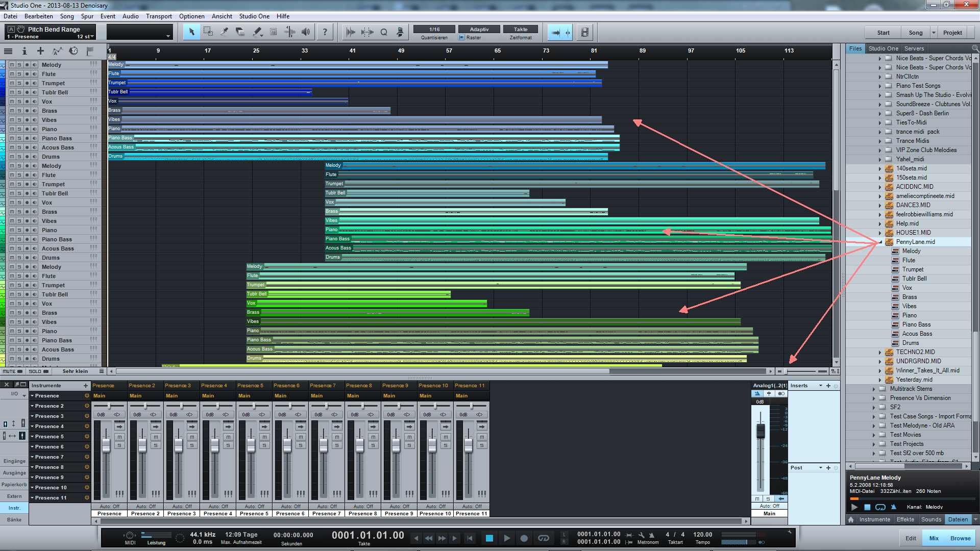This screenshot has width=980, height=551.
Task: Select the Bend tool
Action: 289,32
